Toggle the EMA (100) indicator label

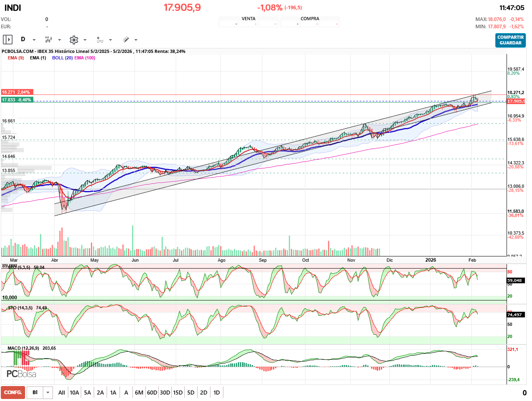[x=85, y=58]
